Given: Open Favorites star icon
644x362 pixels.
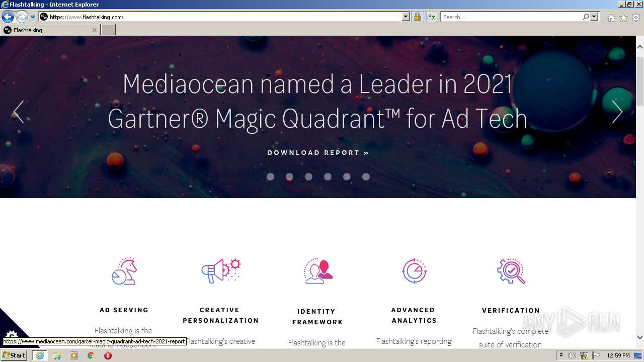Looking at the screenshot, I should point(623,18).
